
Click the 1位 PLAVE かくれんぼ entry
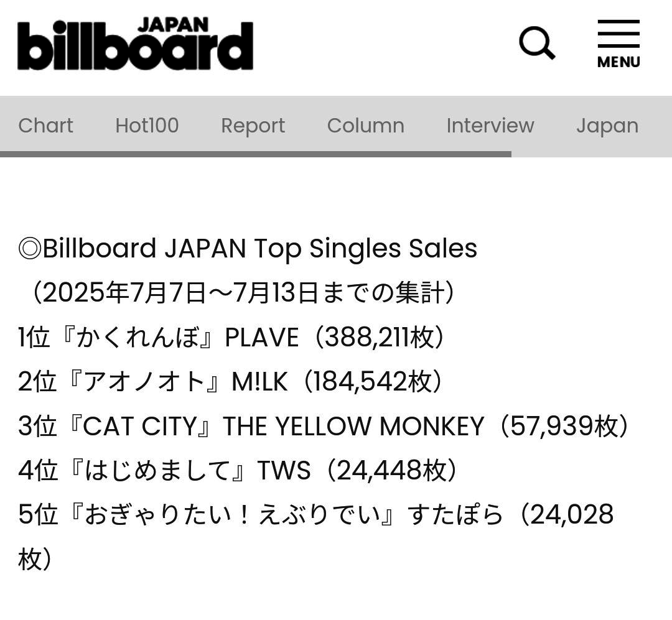(231, 337)
